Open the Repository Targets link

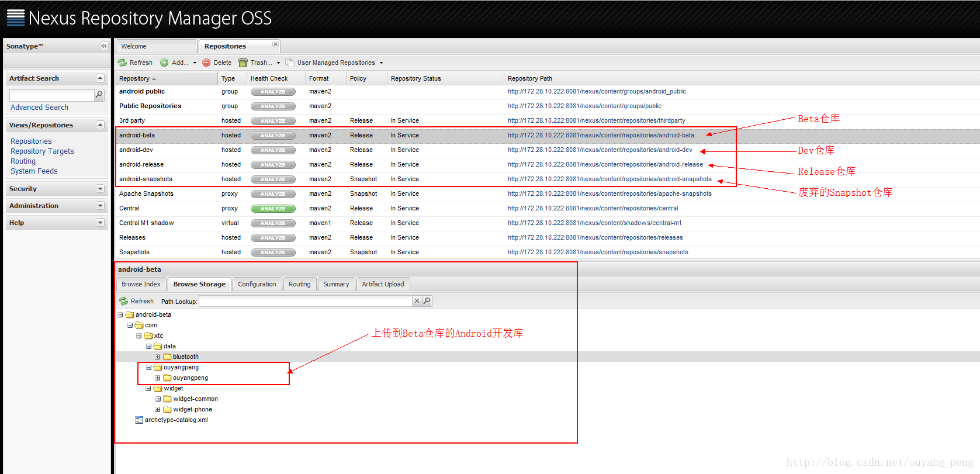coord(42,151)
